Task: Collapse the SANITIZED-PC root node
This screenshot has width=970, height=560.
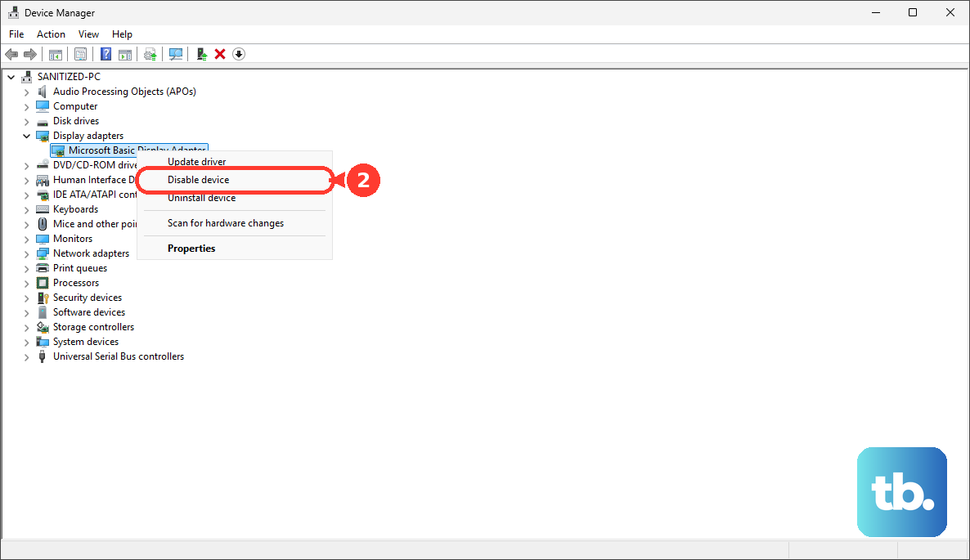Action: 11,77
